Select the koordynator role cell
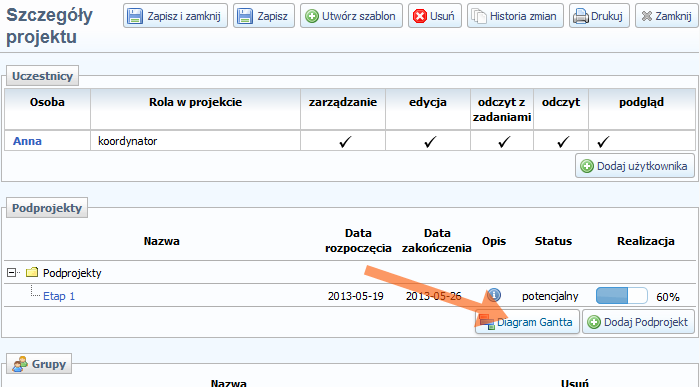 (196, 141)
